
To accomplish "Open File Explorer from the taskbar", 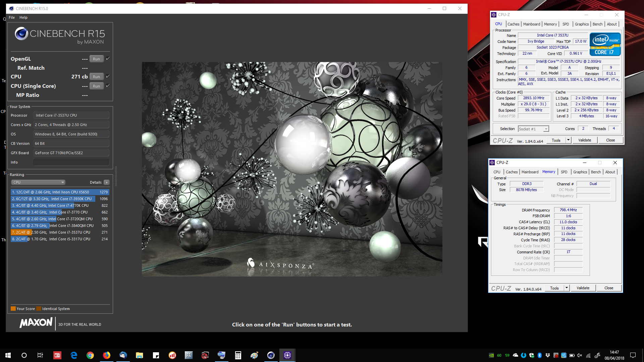I will 140,355.
